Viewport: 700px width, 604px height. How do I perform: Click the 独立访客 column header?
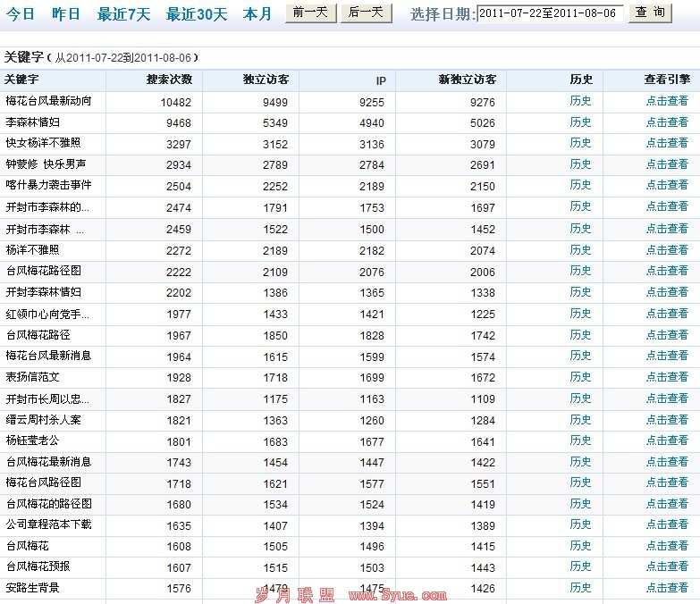266,80
